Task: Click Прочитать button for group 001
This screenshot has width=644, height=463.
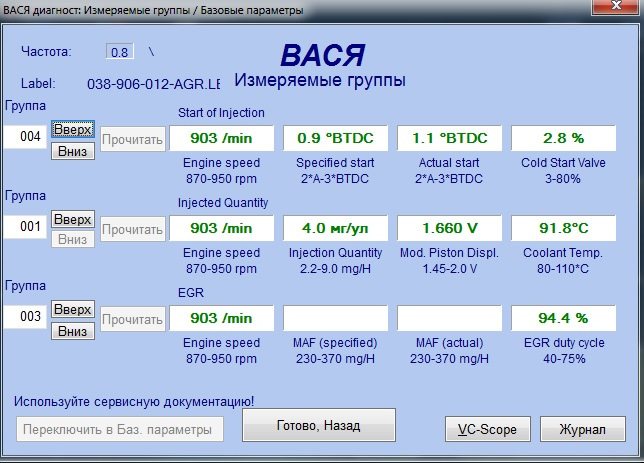Action: tap(133, 229)
